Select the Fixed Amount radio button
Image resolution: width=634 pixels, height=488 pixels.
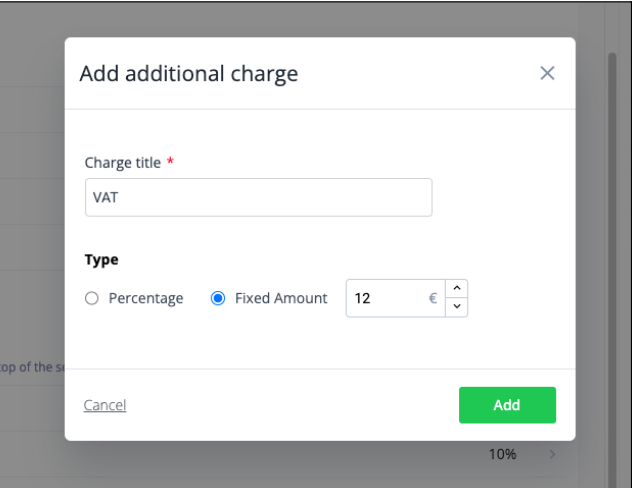coord(218,298)
